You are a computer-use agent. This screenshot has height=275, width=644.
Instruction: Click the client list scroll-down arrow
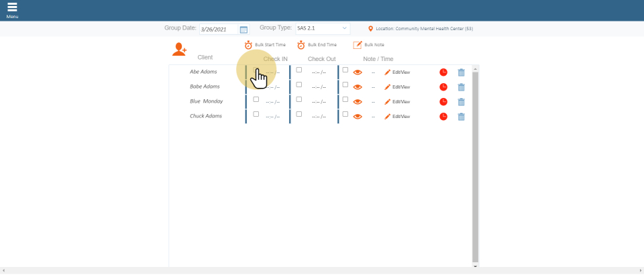476,266
